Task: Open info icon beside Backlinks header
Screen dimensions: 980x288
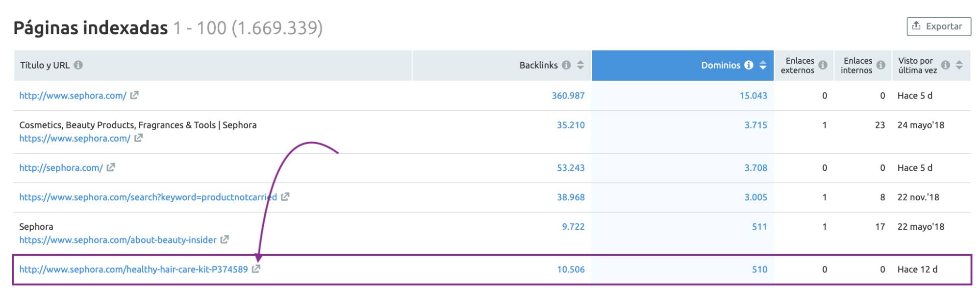Action: (x=566, y=65)
